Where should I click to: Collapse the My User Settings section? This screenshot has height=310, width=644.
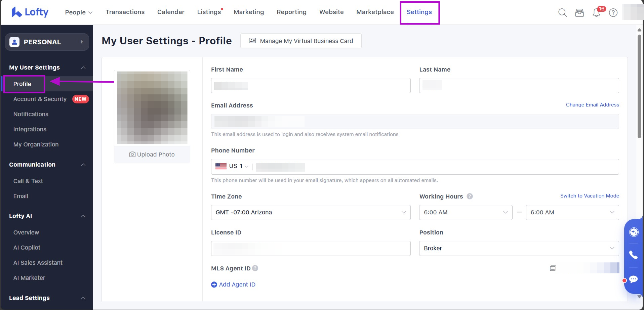click(x=83, y=68)
